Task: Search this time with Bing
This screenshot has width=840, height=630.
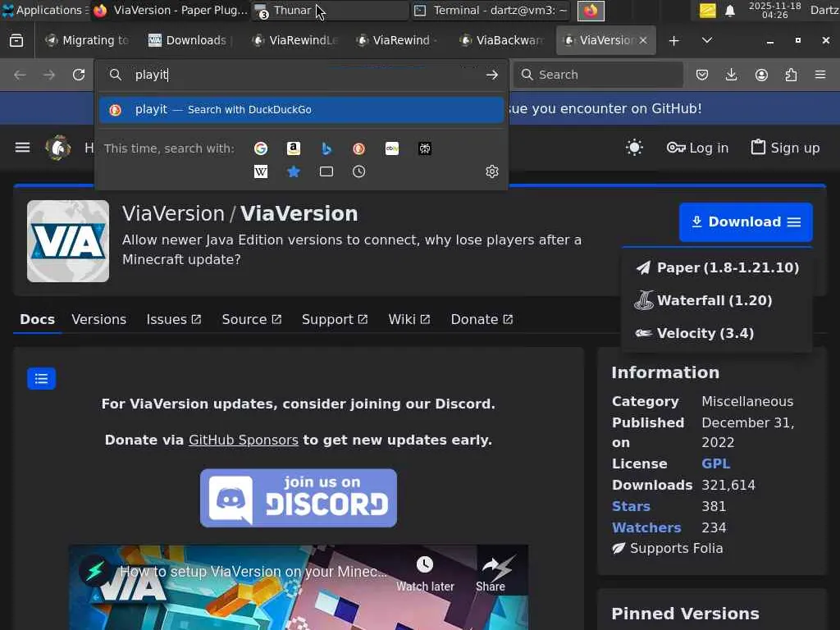Action: pos(326,148)
